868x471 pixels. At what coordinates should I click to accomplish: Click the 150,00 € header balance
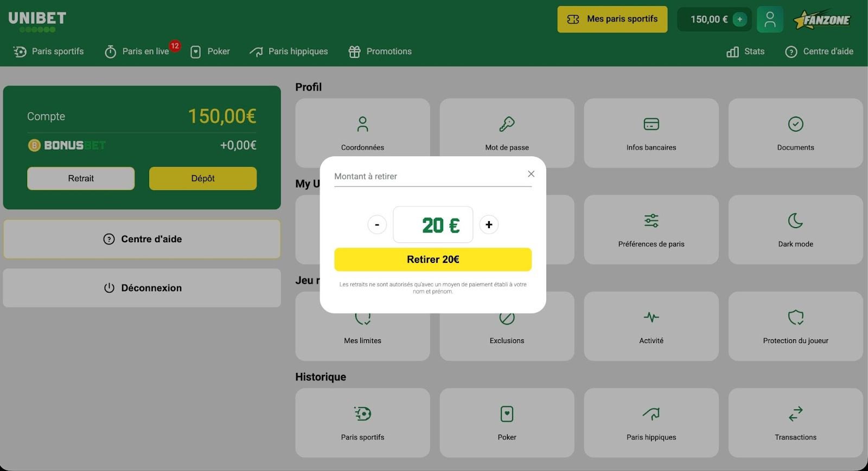(709, 20)
